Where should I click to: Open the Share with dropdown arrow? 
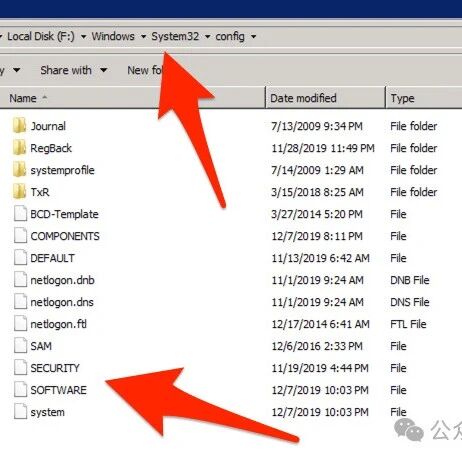pyautogui.click(x=104, y=70)
